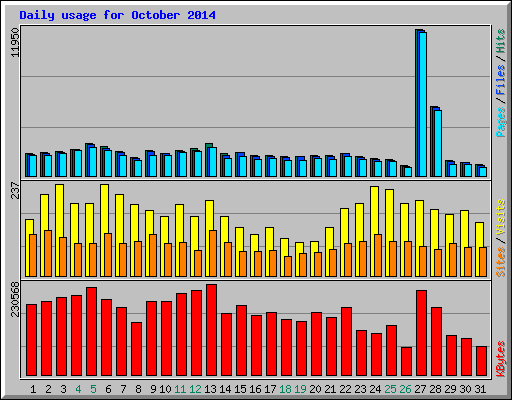Select the cyan pages bar for day 5

click(x=93, y=162)
